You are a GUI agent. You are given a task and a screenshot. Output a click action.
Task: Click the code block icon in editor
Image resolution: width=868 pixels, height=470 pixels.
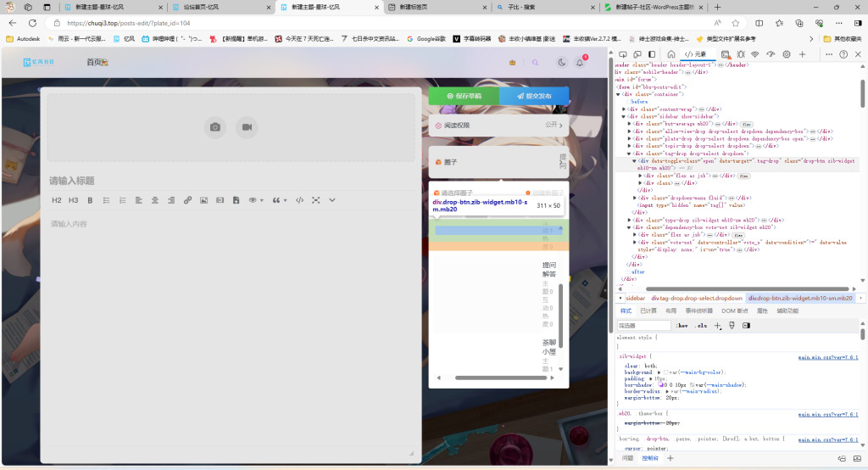(299, 200)
